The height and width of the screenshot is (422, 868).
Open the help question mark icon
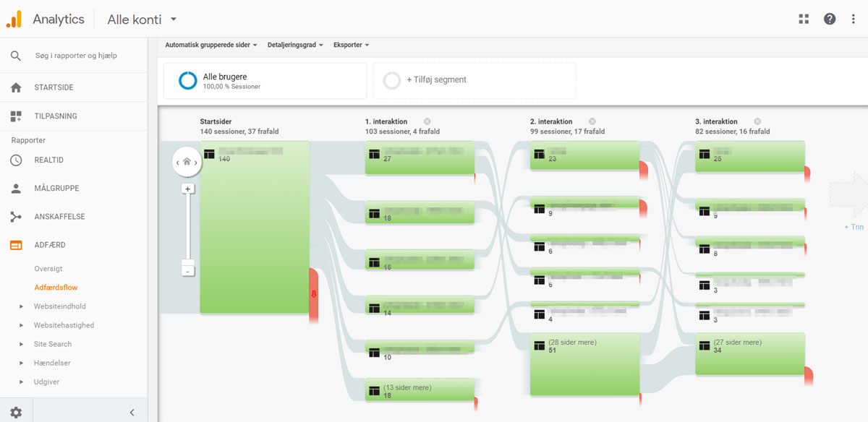pyautogui.click(x=830, y=20)
